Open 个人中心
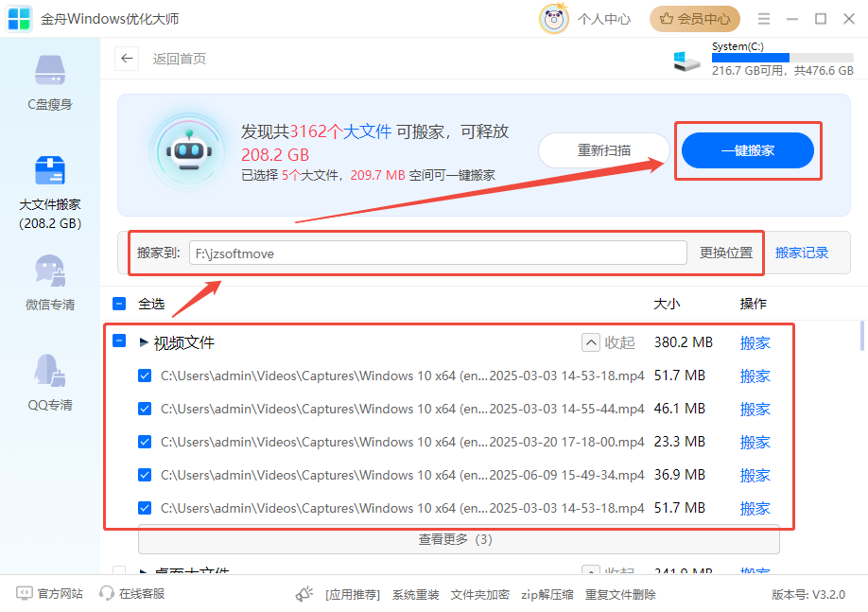868x612 pixels. click(x=604, y=19)
